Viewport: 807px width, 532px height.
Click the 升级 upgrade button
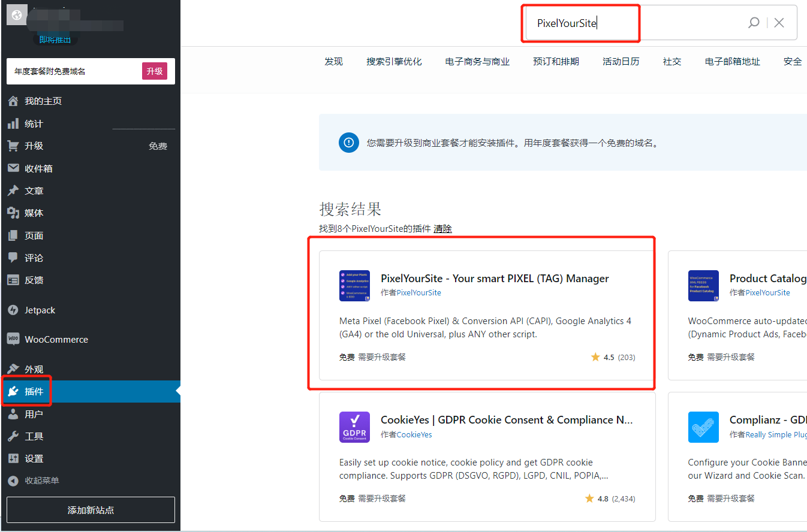(x=155, y=71)
